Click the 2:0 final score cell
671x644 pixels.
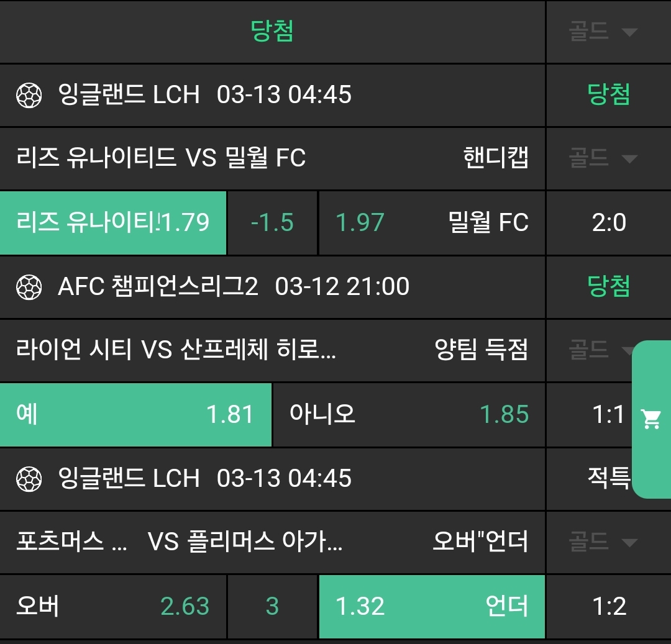click(609, 222)
